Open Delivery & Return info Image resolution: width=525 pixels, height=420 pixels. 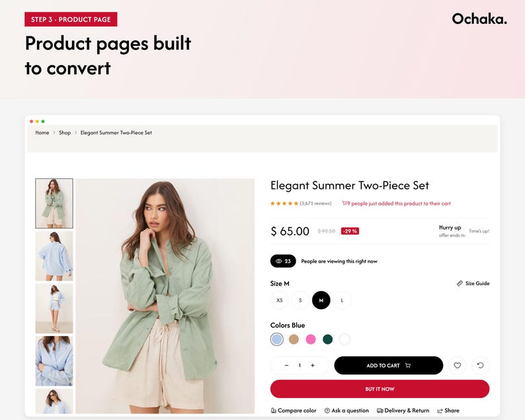pyautogui.click(x=403, y=410)
